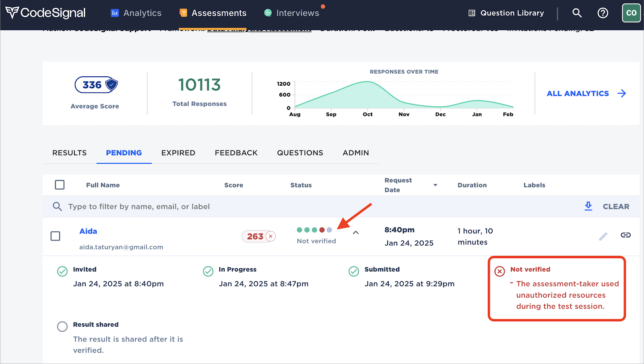The image size is (644, 364).
Task: Click the 8:40pm request time
Action: [399, 230]
